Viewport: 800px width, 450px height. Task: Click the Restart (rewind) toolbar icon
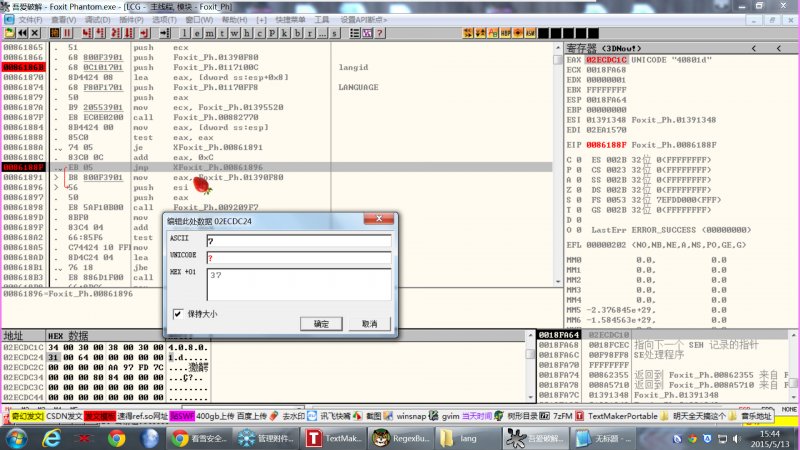22,33
